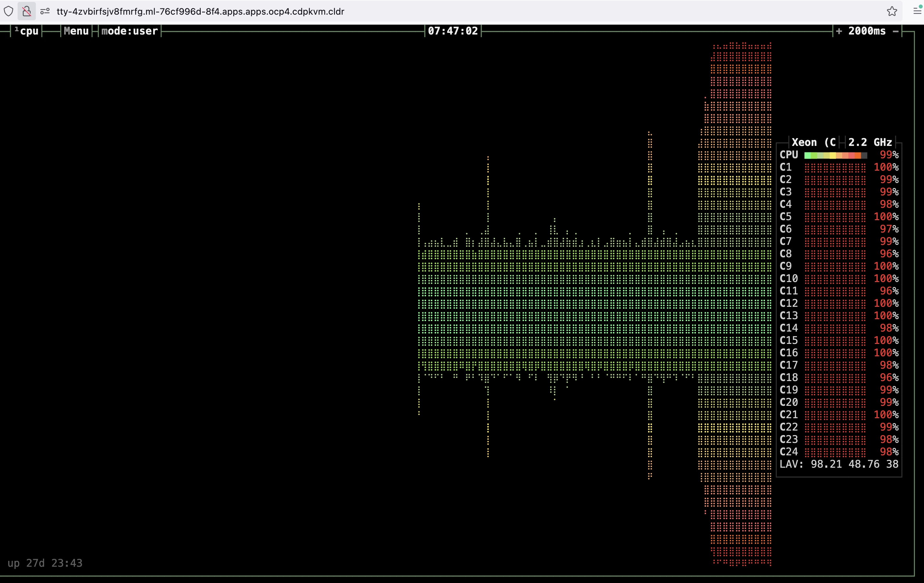Click the Xeon CPU name title

pyautogui.click(x=814, y=142)
